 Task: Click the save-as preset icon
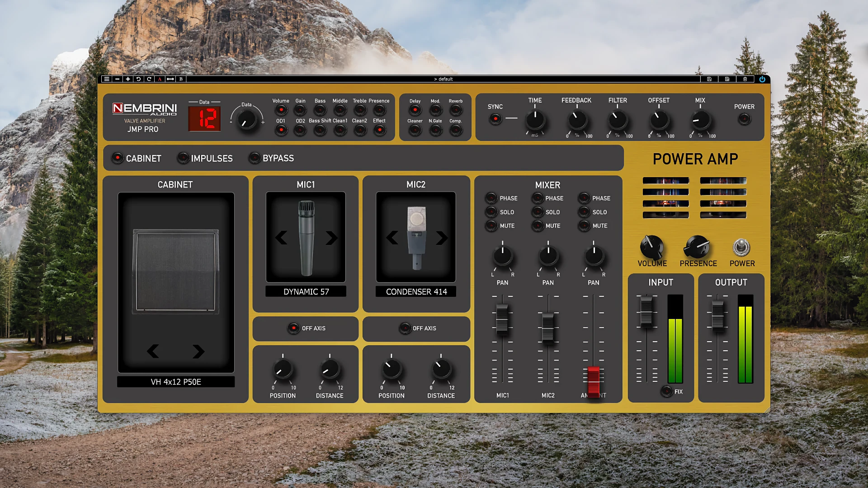pos(727,79)
